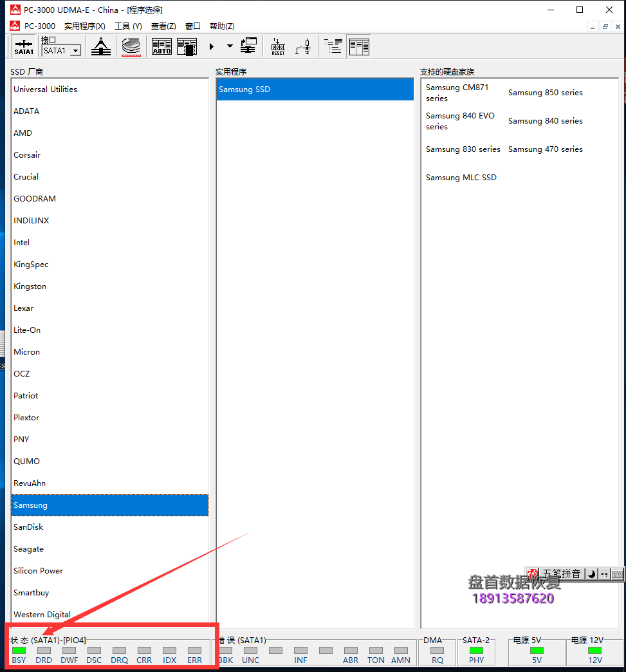Select the Samsung SSD utility entry
Screen dimensions: 626x672
(x=315, y=89)
